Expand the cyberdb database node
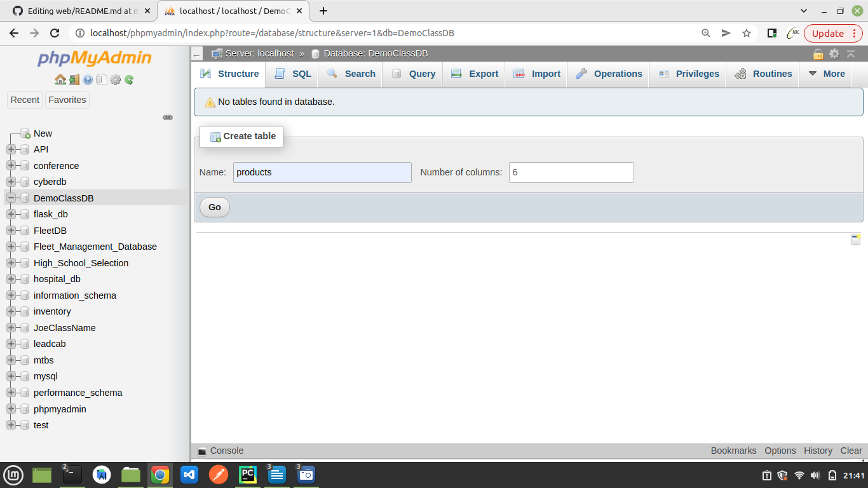This screenshot has height=488, width=868. 11,182
